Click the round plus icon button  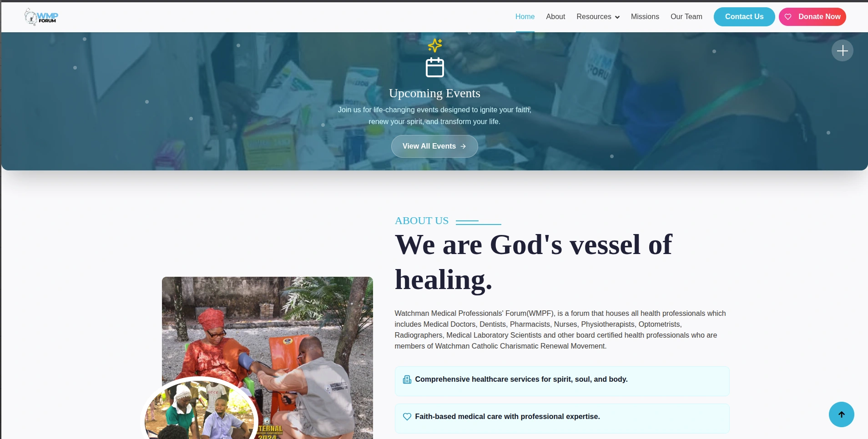coord(842,50)
